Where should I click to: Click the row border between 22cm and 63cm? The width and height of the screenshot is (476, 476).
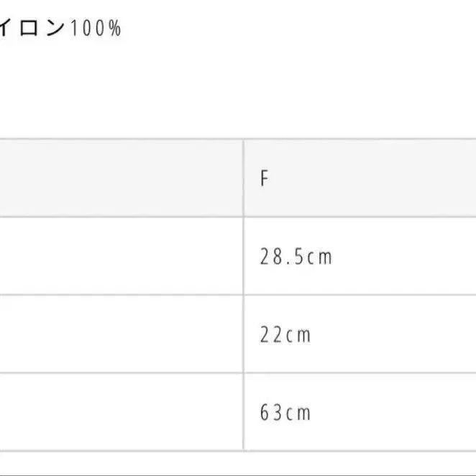pos(238,372)
